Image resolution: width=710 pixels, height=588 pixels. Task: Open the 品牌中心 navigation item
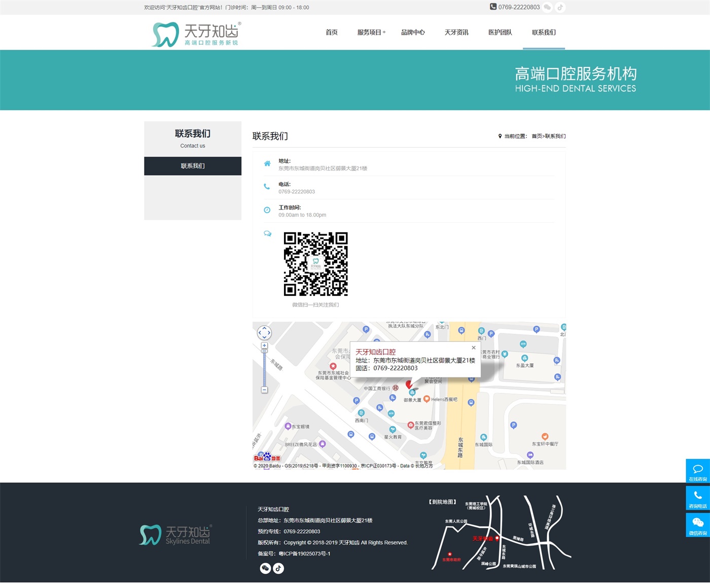[413, 32]
